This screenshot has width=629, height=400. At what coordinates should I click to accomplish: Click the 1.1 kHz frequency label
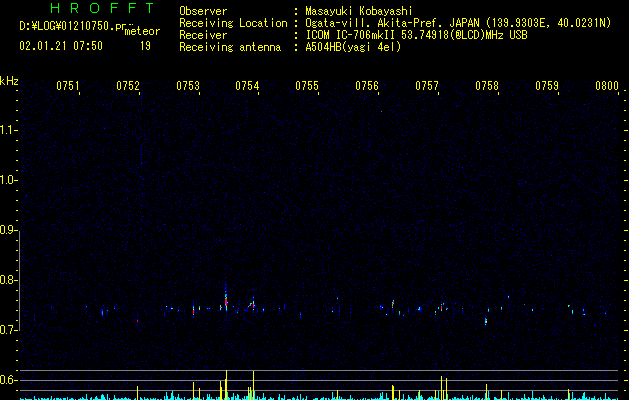9,130
